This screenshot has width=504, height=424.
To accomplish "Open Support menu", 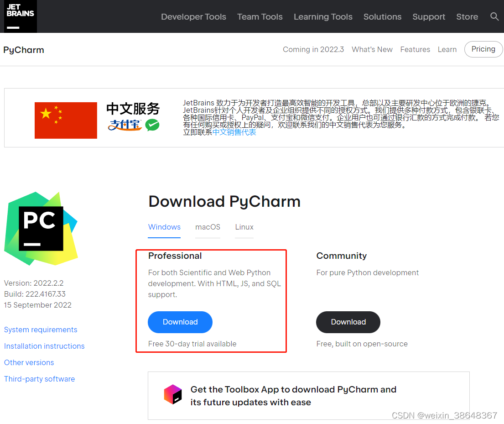I will [429, 17].
